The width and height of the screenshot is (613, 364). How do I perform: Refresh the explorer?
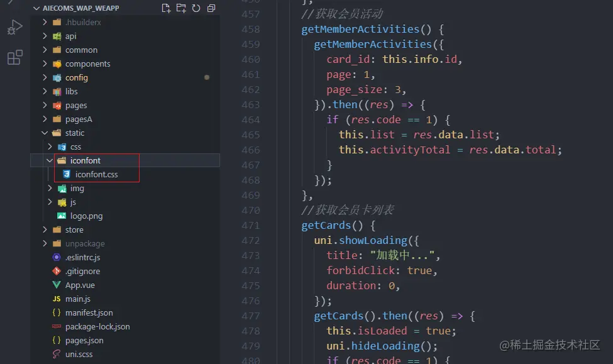point(196,8)
